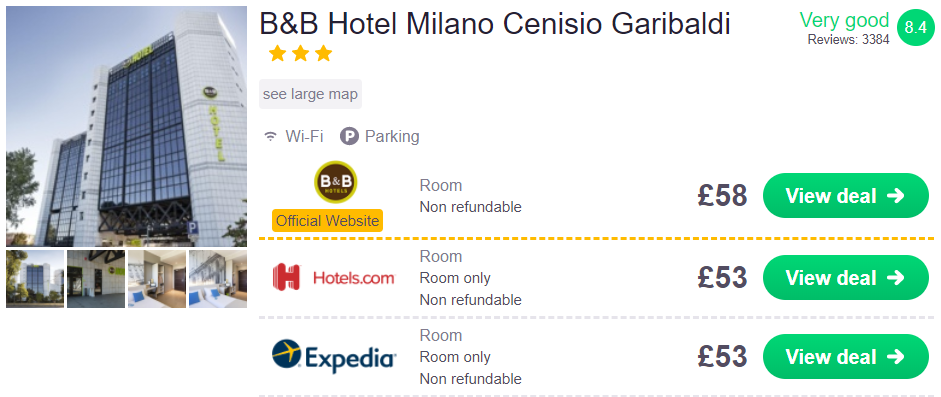This screenshot has width=941, height=397.
Task: Select the hotel entrance thumbnail
Action: [x=96, y=279]
